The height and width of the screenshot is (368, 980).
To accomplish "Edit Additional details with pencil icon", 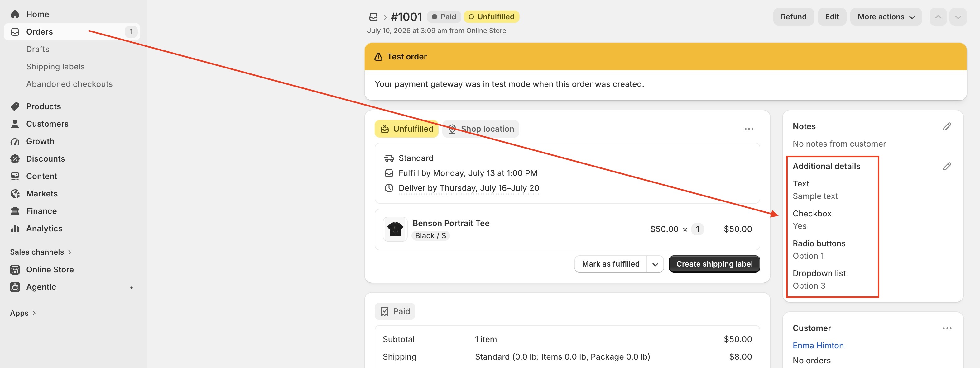I will (947, 167).
